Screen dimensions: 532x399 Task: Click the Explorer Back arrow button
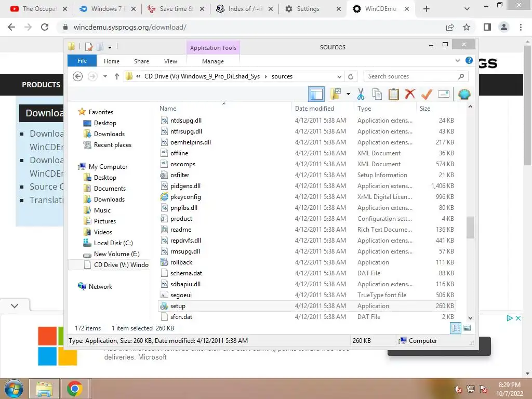(78, 76)
